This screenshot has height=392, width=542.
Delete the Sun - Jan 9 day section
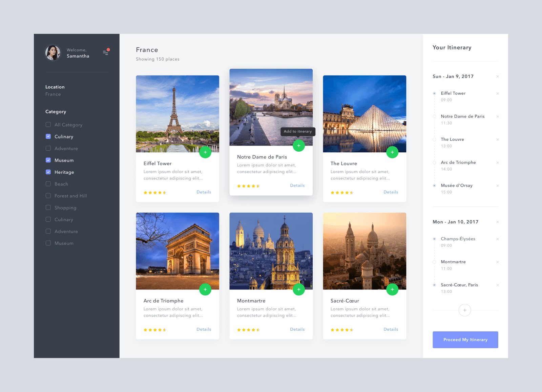point(497,77)
